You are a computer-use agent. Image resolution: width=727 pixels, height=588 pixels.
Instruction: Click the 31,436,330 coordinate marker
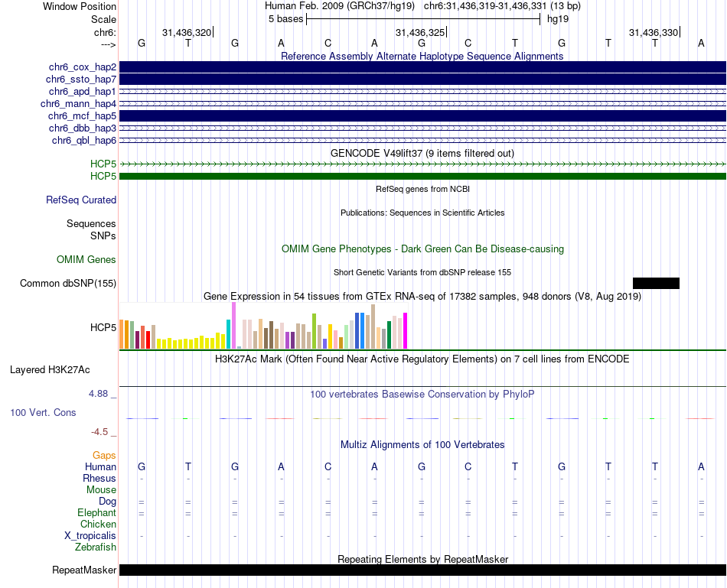point(654,32)
